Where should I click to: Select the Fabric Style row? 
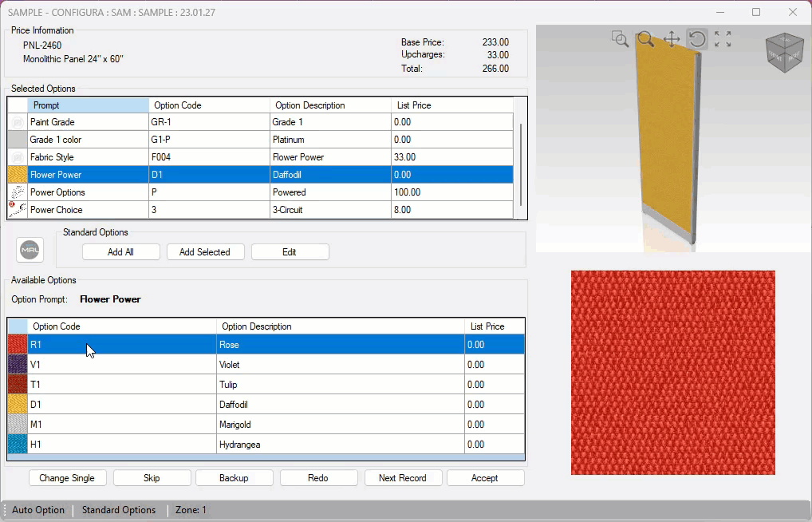pos(261,157)
